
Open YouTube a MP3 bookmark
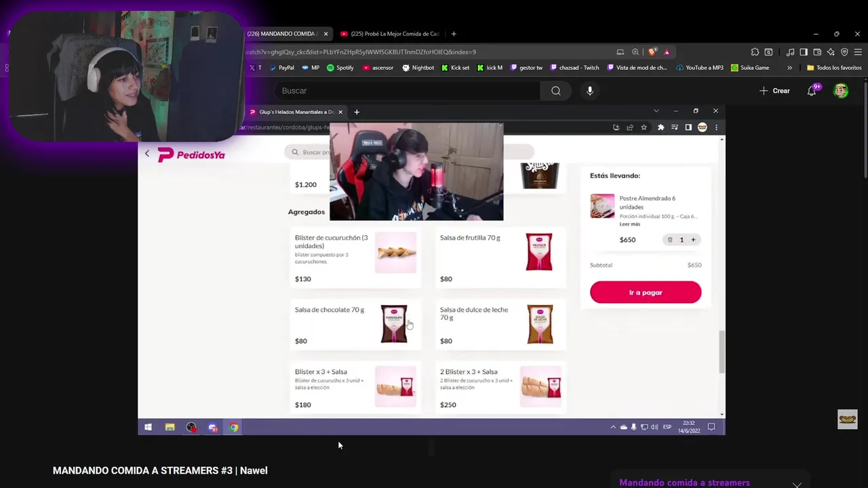tap(700, 68)
